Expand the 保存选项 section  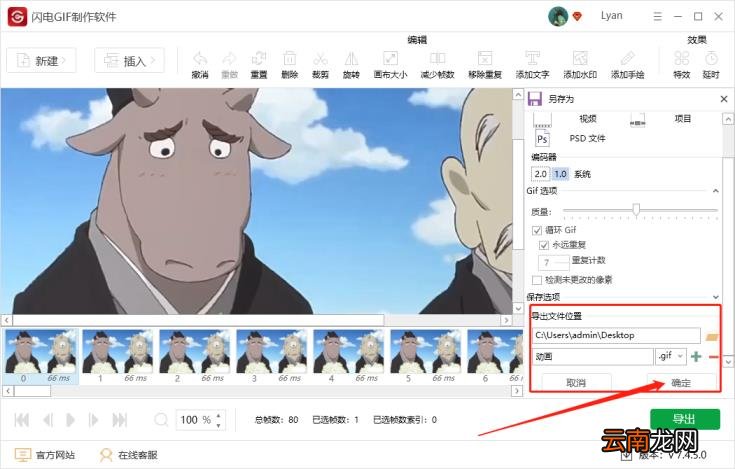coord(715,297)
